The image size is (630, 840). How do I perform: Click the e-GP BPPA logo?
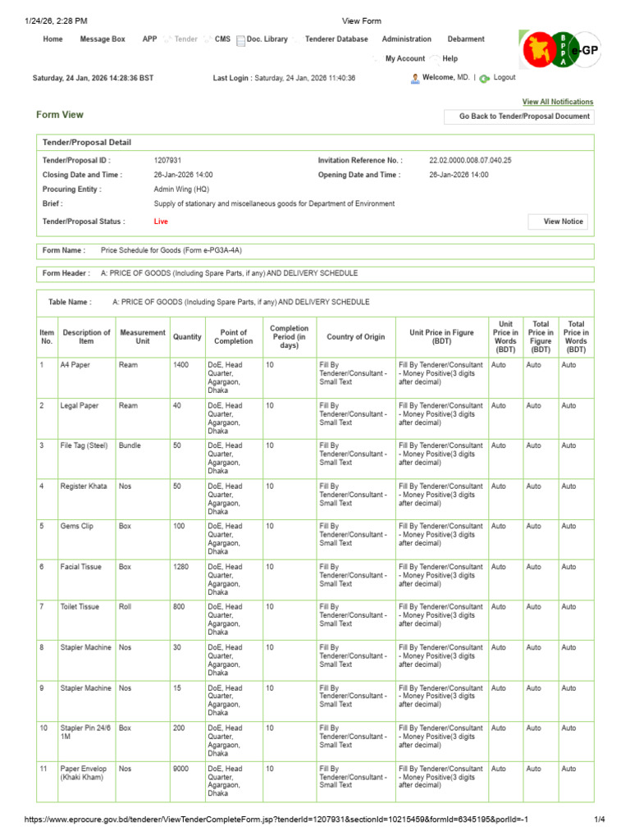pos(560,50)
